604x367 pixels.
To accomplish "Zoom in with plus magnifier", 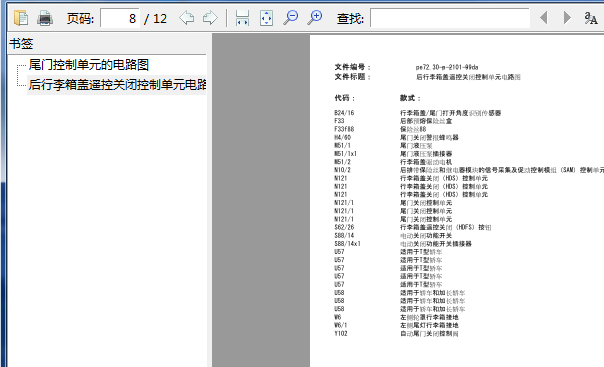I will (x=315, y=18).
